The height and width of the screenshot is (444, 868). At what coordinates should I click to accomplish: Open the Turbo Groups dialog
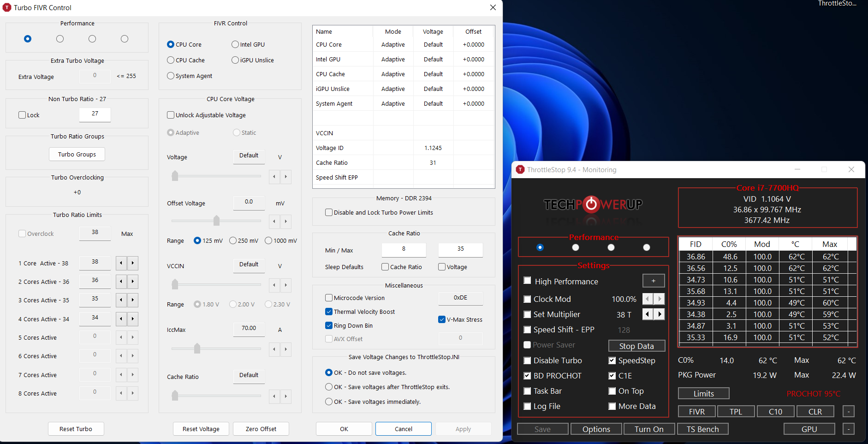point(77,154)
